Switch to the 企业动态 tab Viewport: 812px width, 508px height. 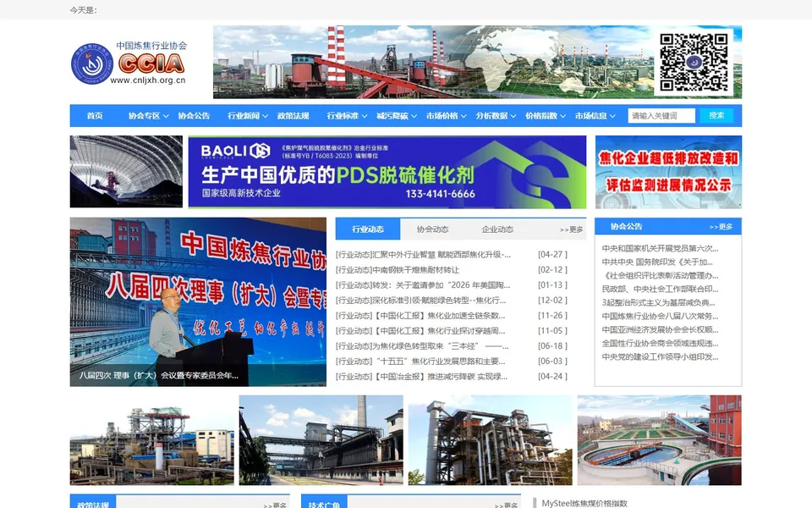(x=497, y=229)
